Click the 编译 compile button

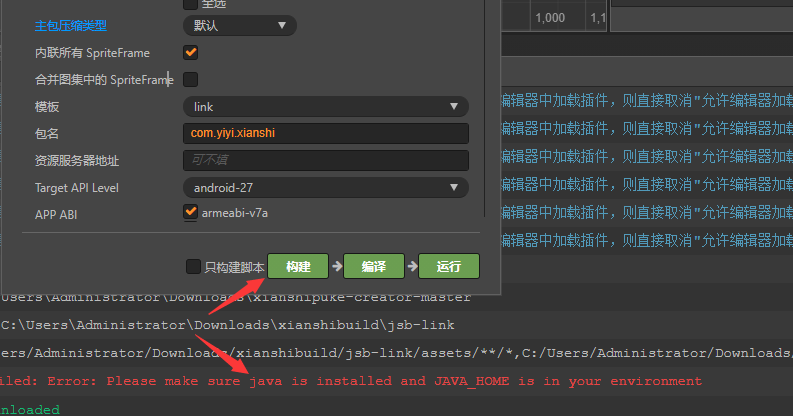click(374, 266)
